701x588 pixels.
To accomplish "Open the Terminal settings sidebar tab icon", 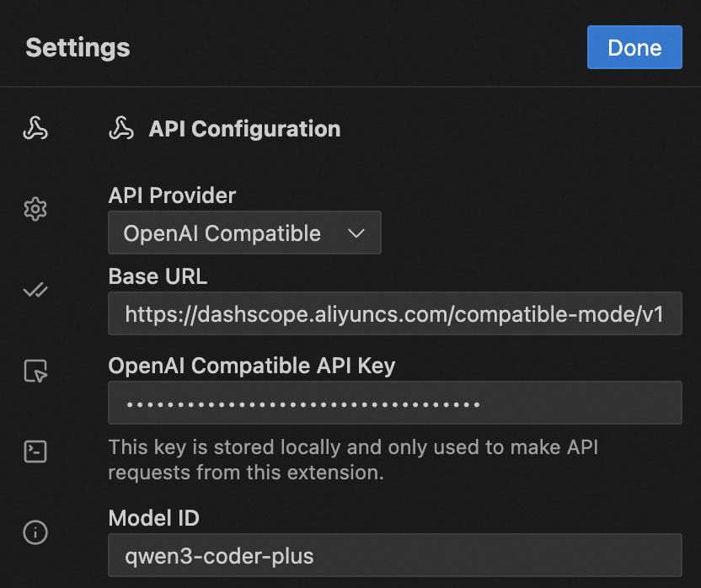I will click(35, 452).
